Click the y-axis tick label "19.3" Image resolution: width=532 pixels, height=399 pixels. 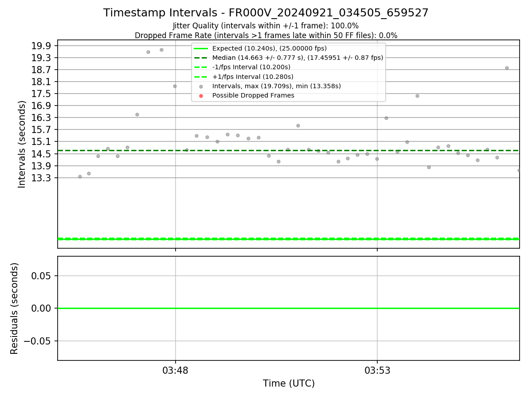pos(41,58)
